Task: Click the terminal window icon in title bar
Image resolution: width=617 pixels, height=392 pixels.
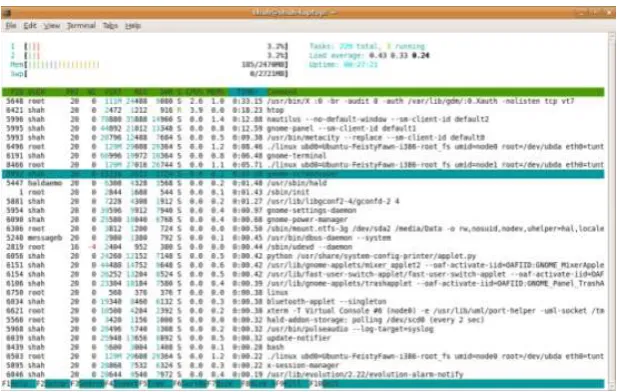Action: [7, 13]
